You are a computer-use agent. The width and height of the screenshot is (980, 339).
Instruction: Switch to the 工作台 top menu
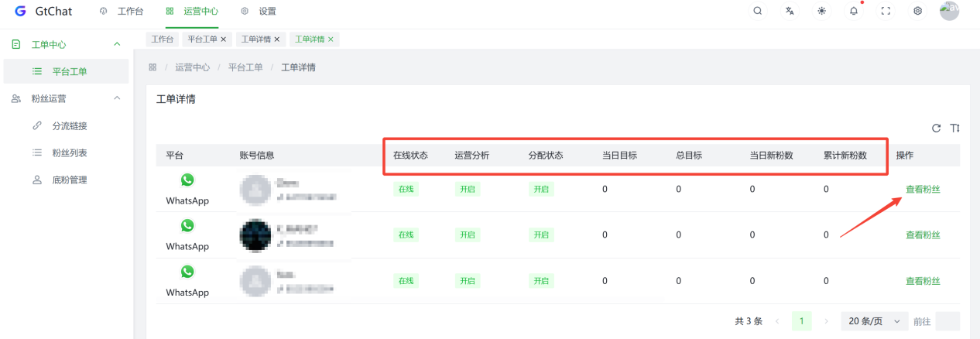pyautogui.click(x=122, y=11)
